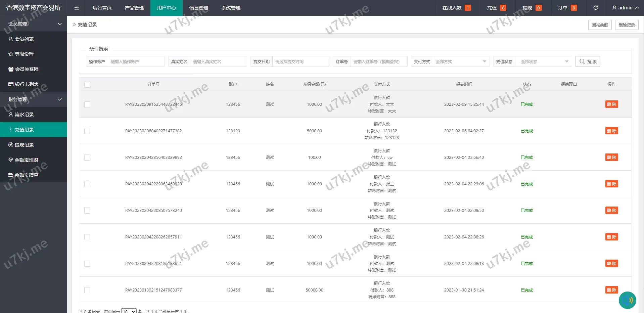Open 会员关系网 group icon item
Screen dimensions: 644x313
coord(11,69)
